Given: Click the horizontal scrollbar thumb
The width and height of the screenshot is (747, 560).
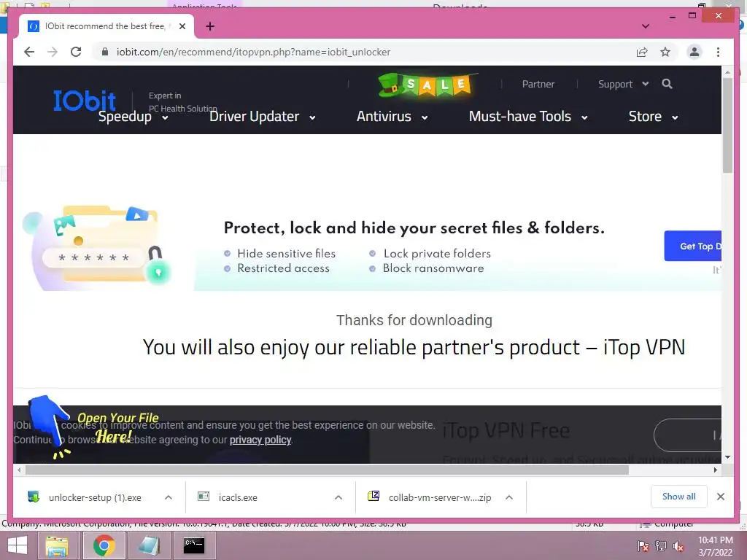Looking at the screenshot, I should point(327,470).
